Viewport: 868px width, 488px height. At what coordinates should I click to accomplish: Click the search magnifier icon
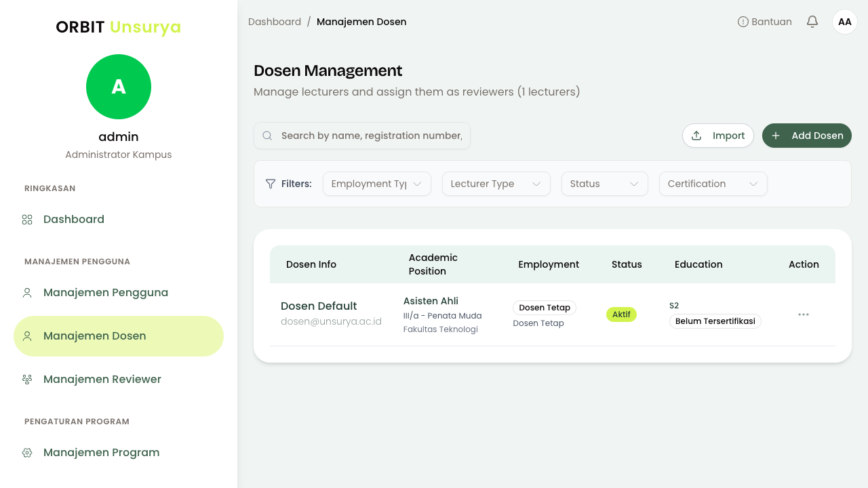pyautogui.click(x=267, y=136)
